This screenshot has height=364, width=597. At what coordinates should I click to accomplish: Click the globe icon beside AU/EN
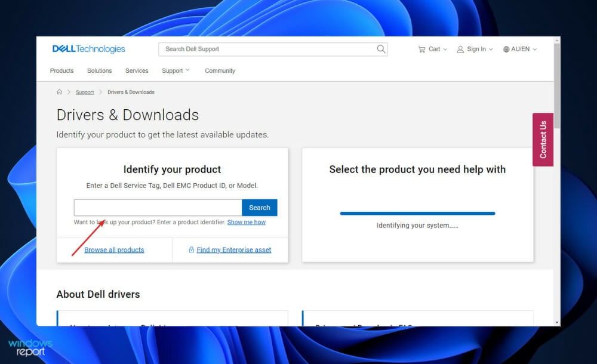click(506, 49)
